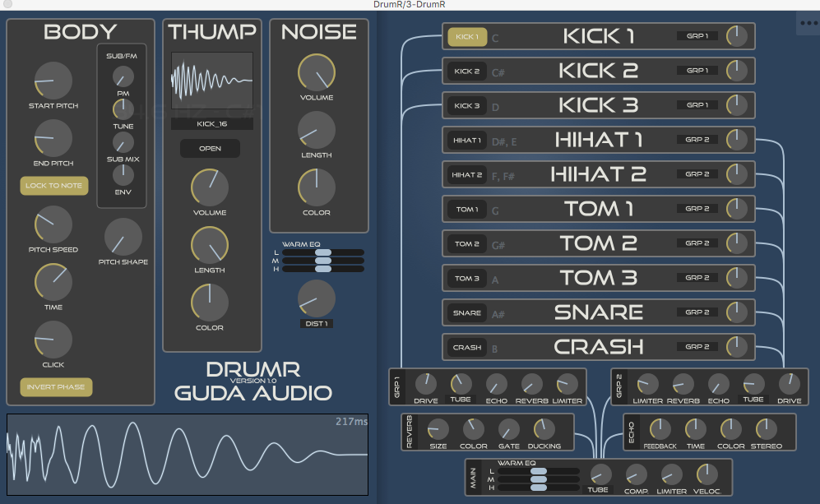Click the KICK 1 name label
Screen dimensions: 820x504
pos(599,36)
